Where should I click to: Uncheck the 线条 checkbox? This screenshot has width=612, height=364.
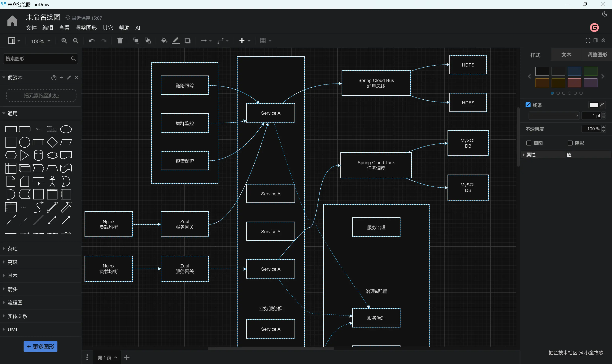528,105
